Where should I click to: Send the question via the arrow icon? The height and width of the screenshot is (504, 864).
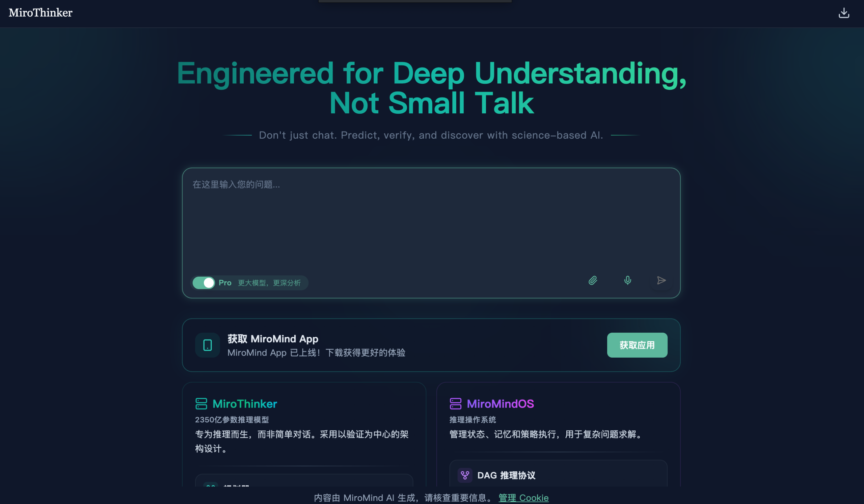(661, 281)
